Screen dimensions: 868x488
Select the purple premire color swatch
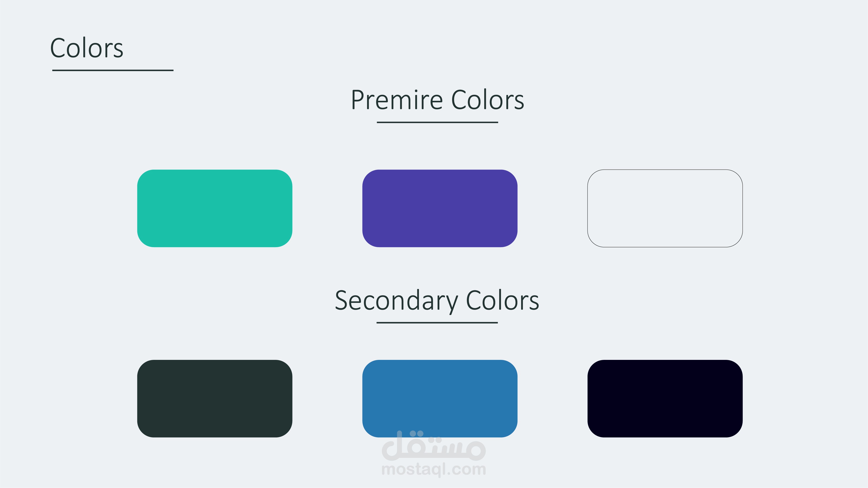[x=440, y=208]
